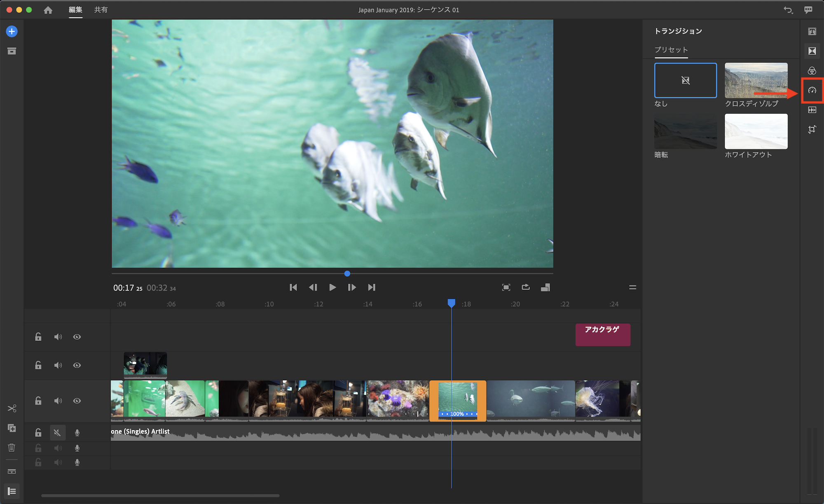Open the project assets panel icon
The width and height of the screenshot is (824, 504).
12,51
